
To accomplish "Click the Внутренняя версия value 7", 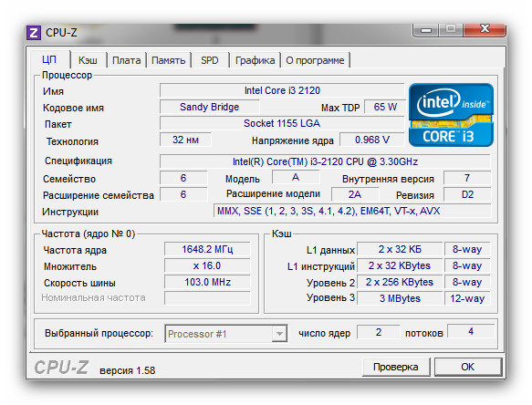I will pyautogui.click(x=467, y=178).
